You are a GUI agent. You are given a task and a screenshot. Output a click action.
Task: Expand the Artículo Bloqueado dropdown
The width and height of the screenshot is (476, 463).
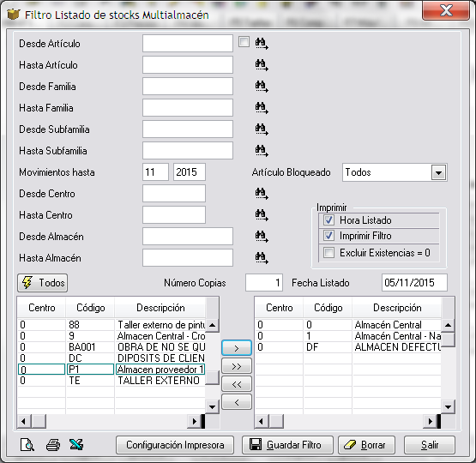tap(438, 172)
